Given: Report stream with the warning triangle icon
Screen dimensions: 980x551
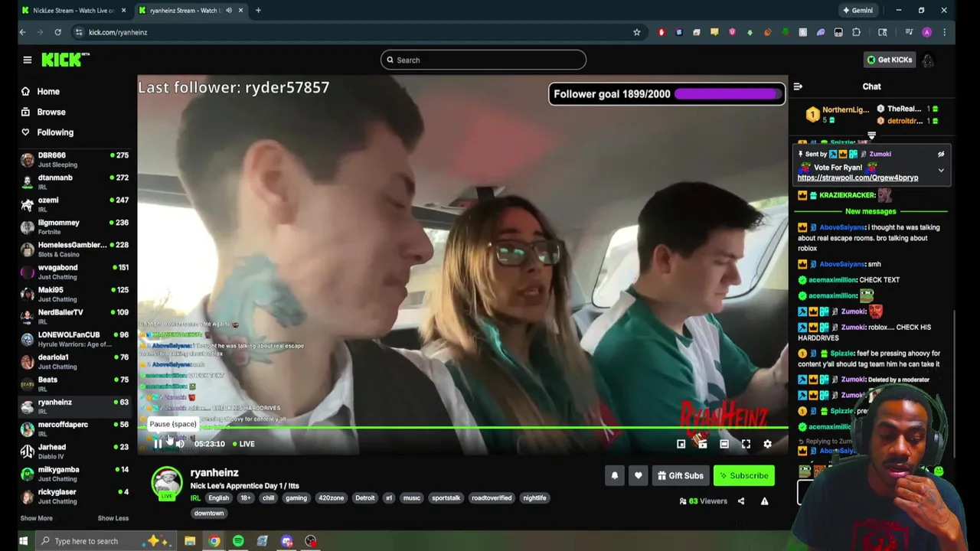Looking at the screenshot, I should [x=764, y=501].
